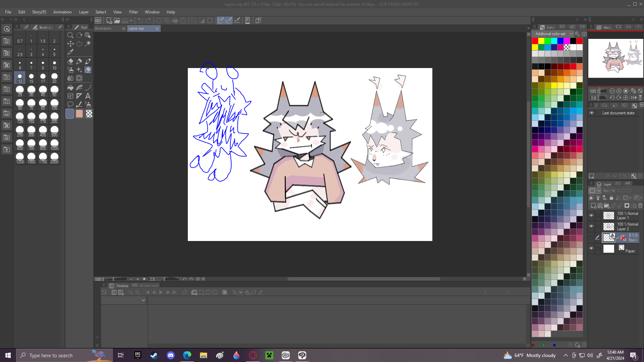Hide Layer 2 with its eye icon

point(591,226)
